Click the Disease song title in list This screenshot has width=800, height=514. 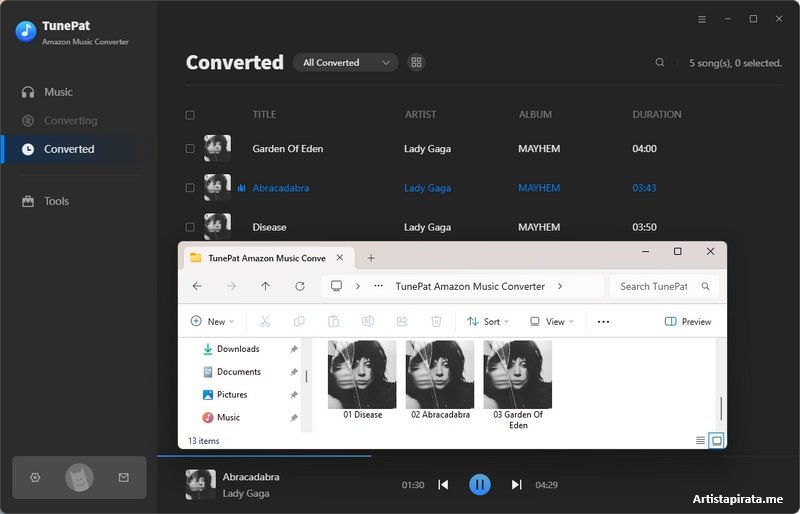(269, 227)
